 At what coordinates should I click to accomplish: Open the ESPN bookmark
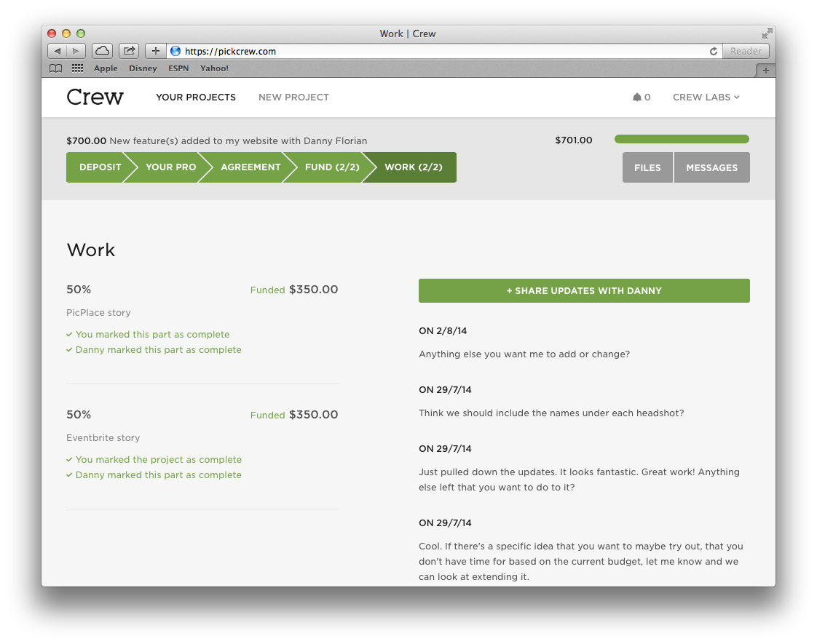click(x=178, y=68)
